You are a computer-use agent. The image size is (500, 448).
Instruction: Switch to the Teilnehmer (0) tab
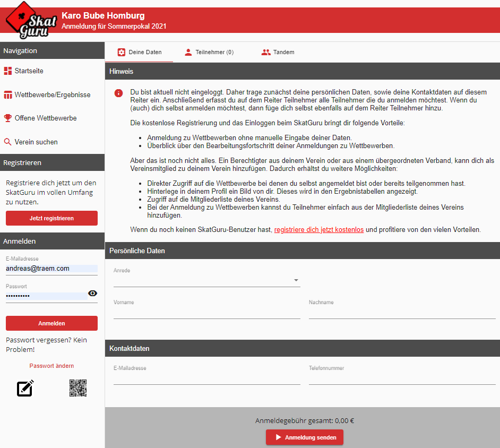(x=209, y=53)
